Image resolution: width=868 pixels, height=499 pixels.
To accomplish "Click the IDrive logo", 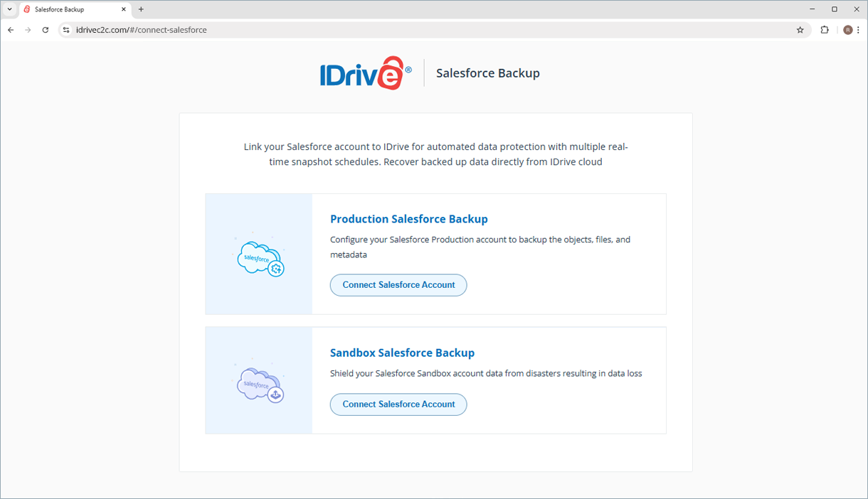I will [366, 73].
